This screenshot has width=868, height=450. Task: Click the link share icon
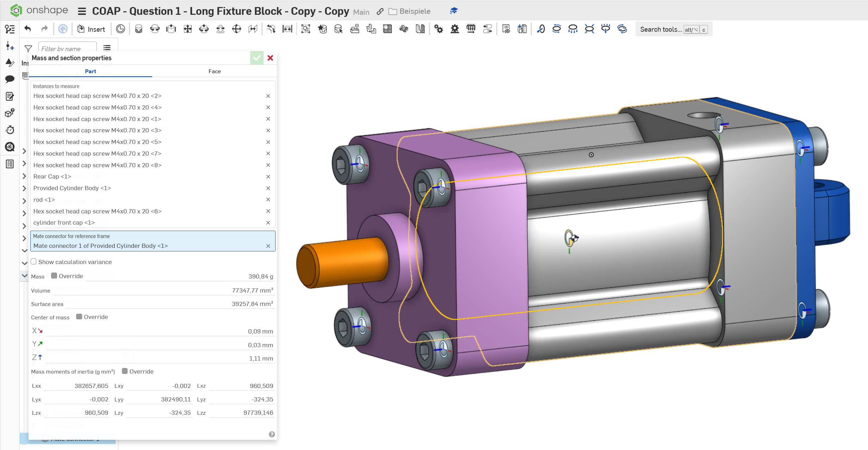tap(380, 11)
